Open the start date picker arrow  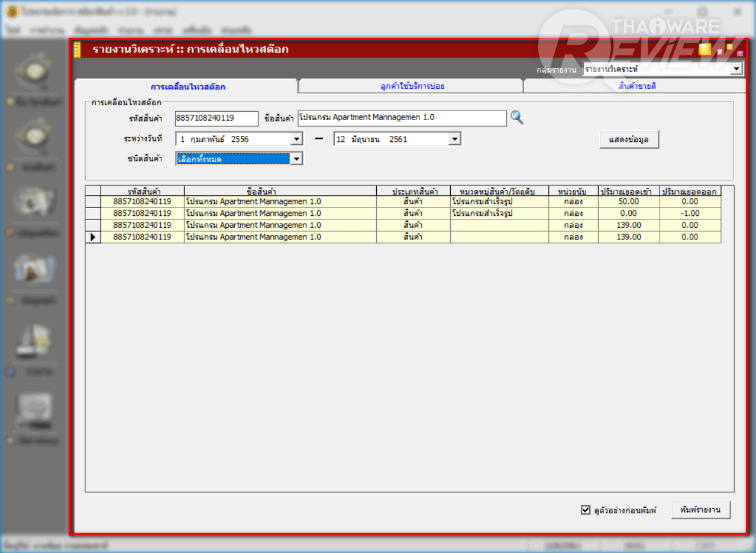[x=296, y=140]
